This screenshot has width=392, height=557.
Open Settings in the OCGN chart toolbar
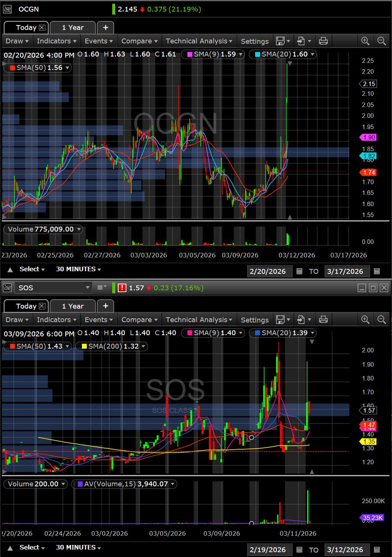[x=255, y=41]
